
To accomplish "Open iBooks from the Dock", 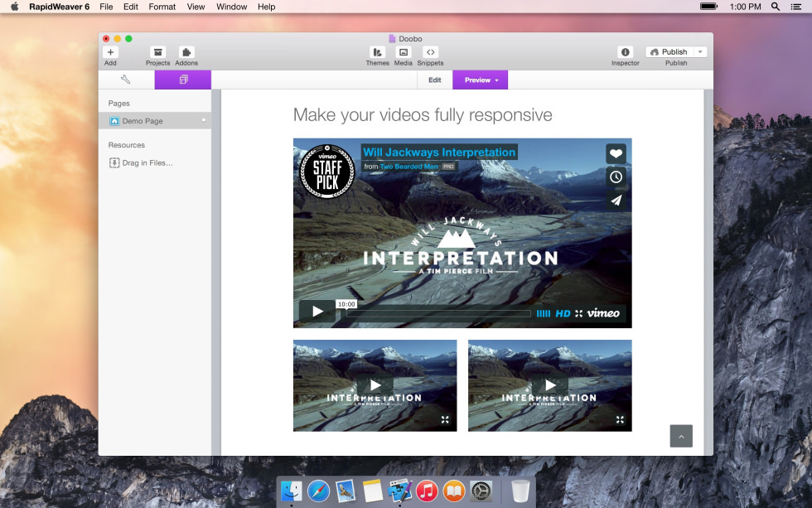I will click(x=454, y=491).
